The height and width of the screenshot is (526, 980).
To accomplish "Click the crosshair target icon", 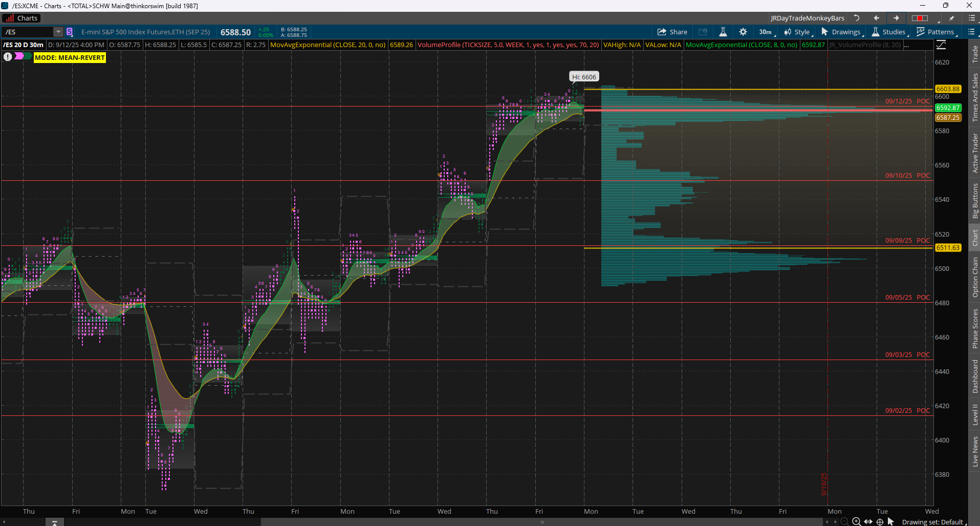I will (880, 521).
